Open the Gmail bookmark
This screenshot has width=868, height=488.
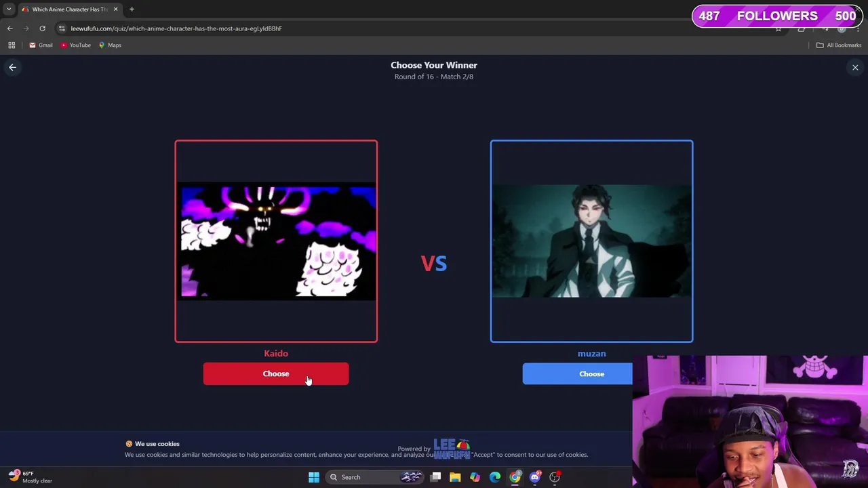[41, 45]
